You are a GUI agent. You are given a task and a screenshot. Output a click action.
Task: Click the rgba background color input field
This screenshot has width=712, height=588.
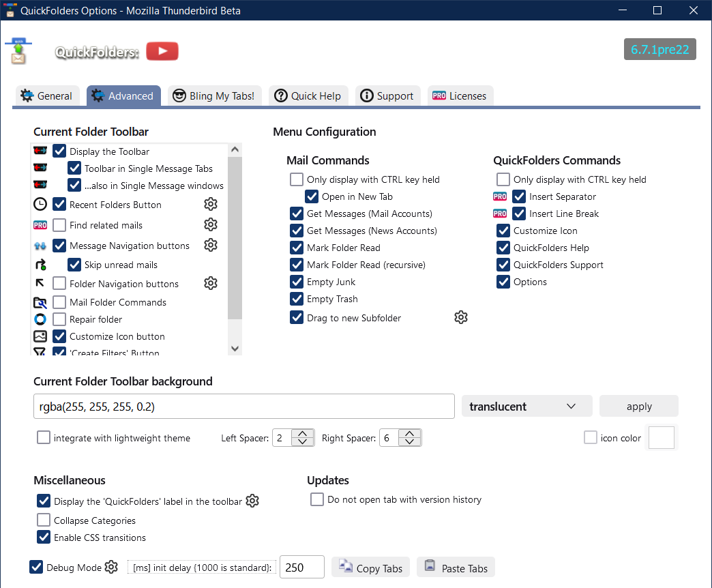coord(244,407)
